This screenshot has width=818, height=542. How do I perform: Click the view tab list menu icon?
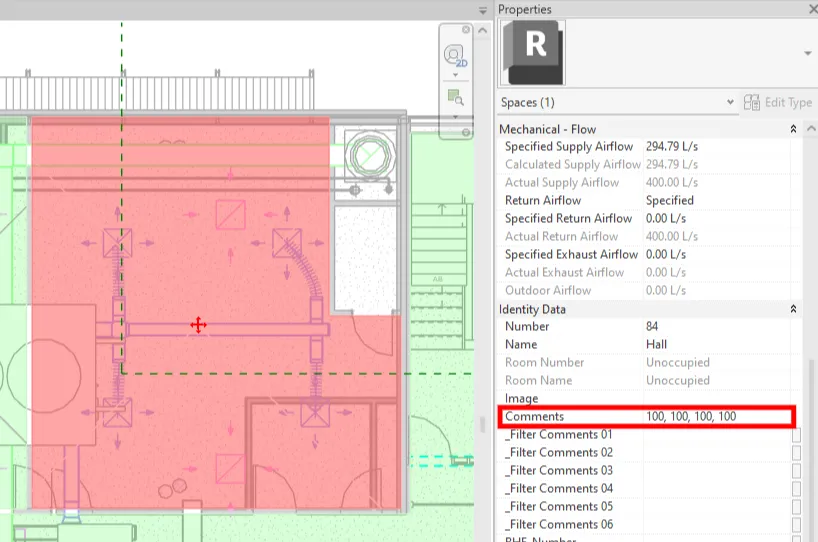pyautogui.click(x=484, y=9)
